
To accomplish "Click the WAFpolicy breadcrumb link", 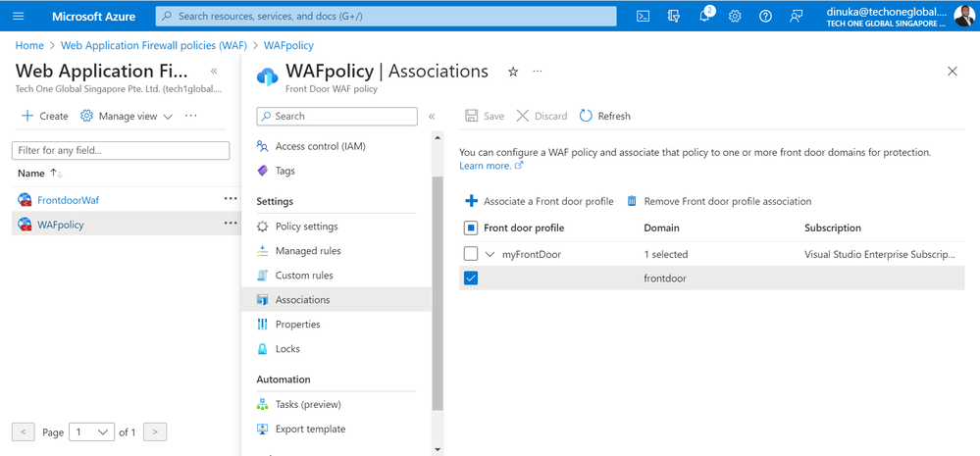I will click(288, 45).
